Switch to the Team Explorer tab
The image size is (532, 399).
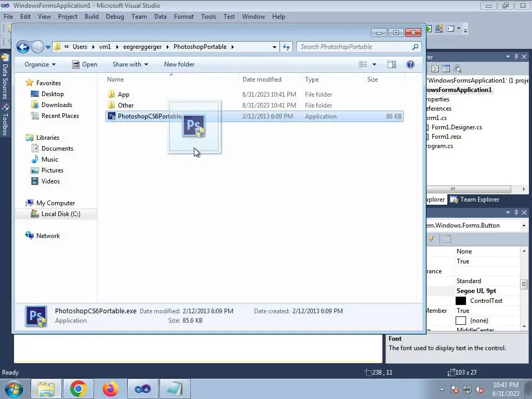coord(475,199)
